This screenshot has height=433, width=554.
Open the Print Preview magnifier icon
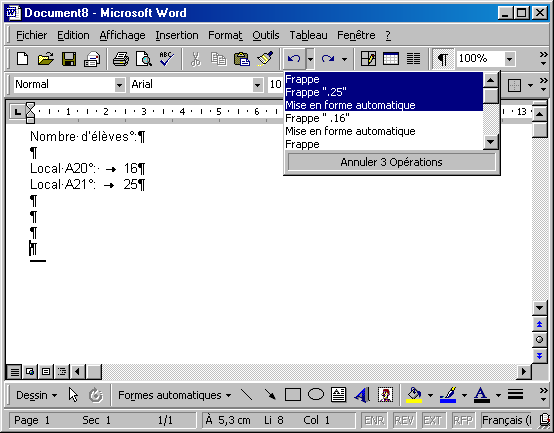144,59
